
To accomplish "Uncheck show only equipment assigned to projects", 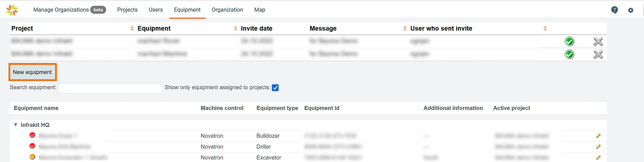I will click(275, 88).
